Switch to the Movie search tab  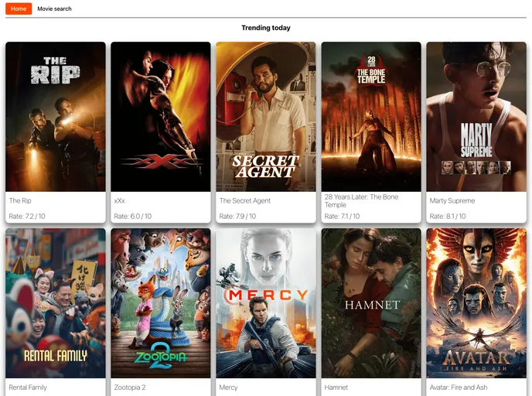click(x=54, y=9)
